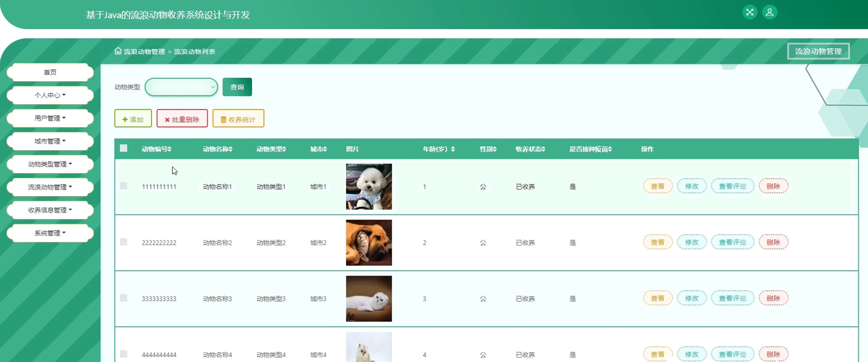Check the row 1111111111 checkbox

point(124,186)
